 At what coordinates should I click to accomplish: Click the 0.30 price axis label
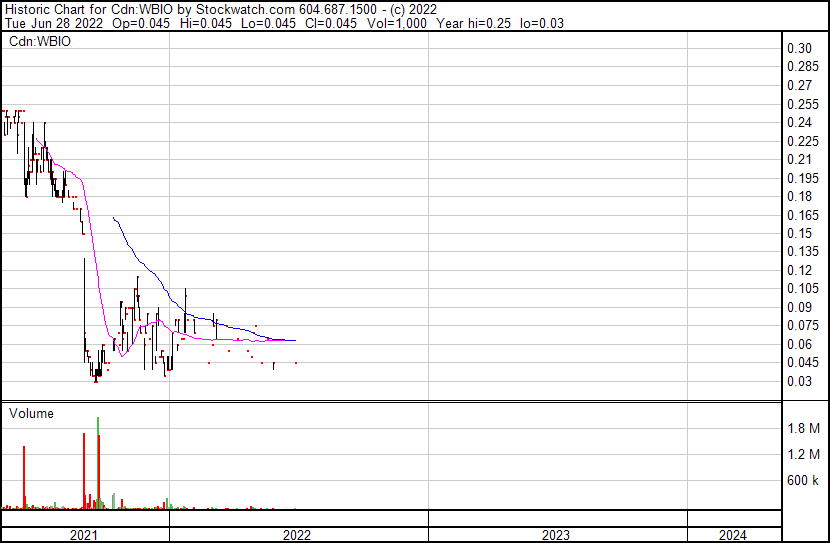798,49
